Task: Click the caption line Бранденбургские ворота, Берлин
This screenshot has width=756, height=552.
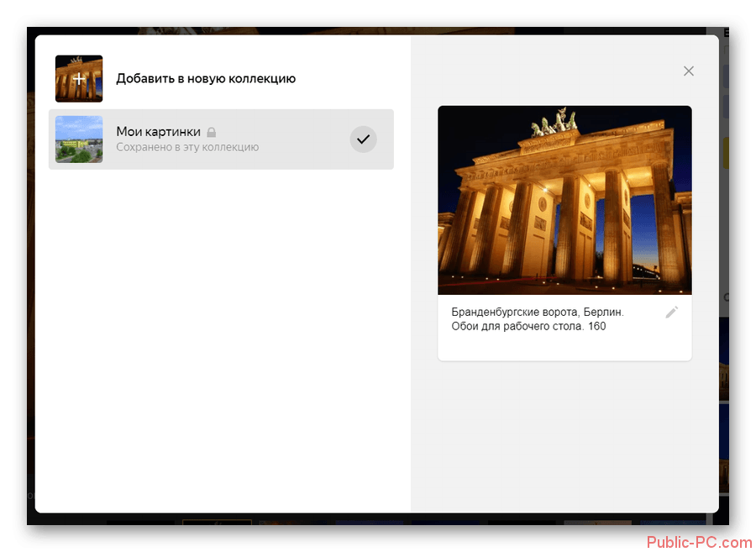Action: tap(537, 312)
